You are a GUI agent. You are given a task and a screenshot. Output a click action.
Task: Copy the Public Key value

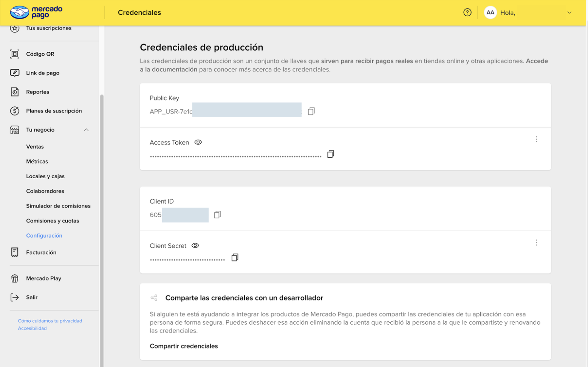(x=311, y=111)
